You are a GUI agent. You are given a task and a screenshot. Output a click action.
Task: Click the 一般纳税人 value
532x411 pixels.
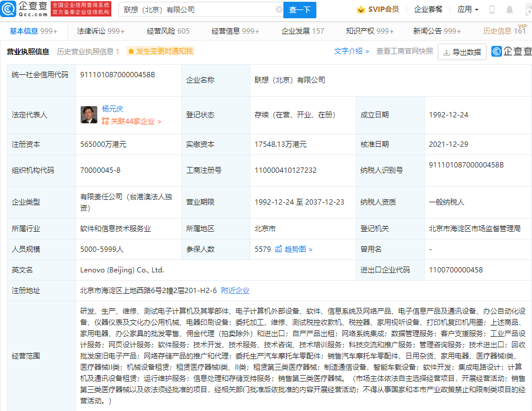[446, 202]
